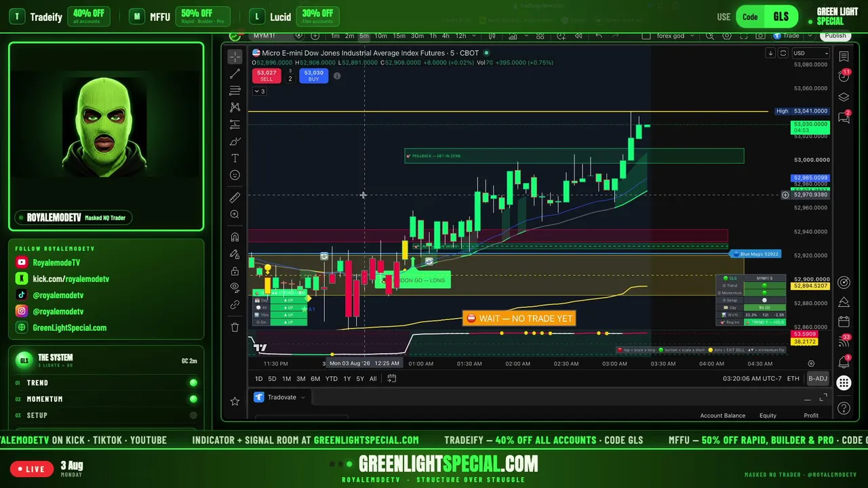Open the USD currency dropdown
868x488 pixels.
[811, 53]
